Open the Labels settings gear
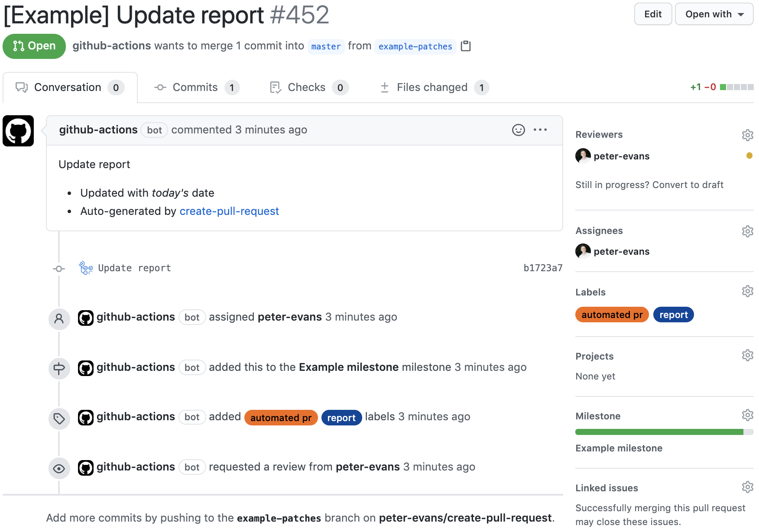Viewport: 759px width, 532px height. [747, 291]
